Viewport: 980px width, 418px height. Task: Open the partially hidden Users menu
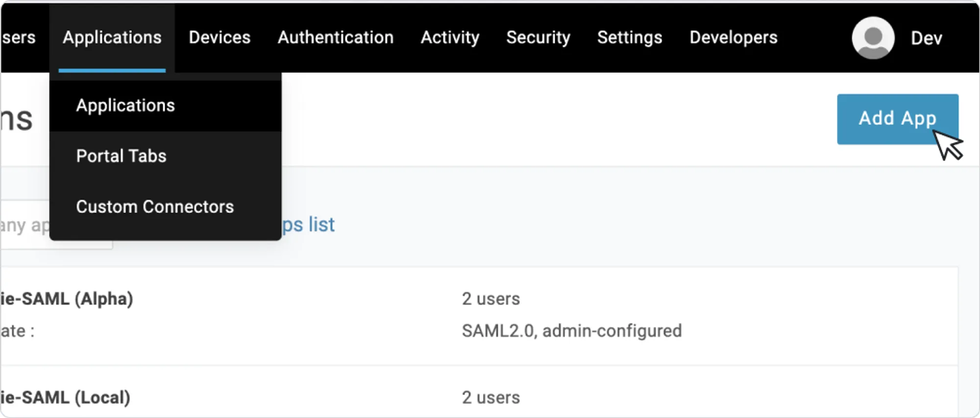click(18, 38)
